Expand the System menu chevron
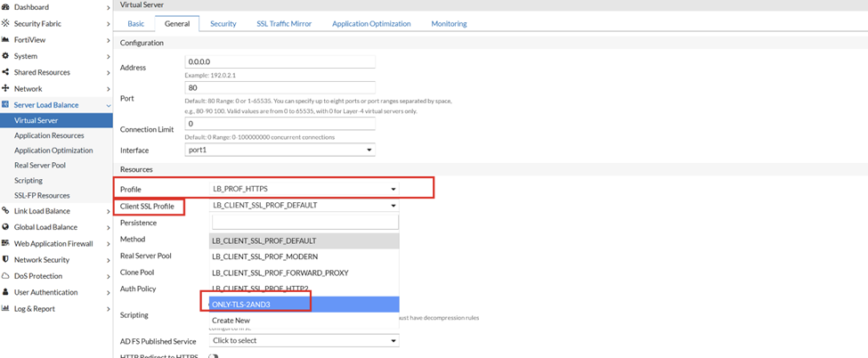This screenshot has height=358, width=868. pos(108,56)
